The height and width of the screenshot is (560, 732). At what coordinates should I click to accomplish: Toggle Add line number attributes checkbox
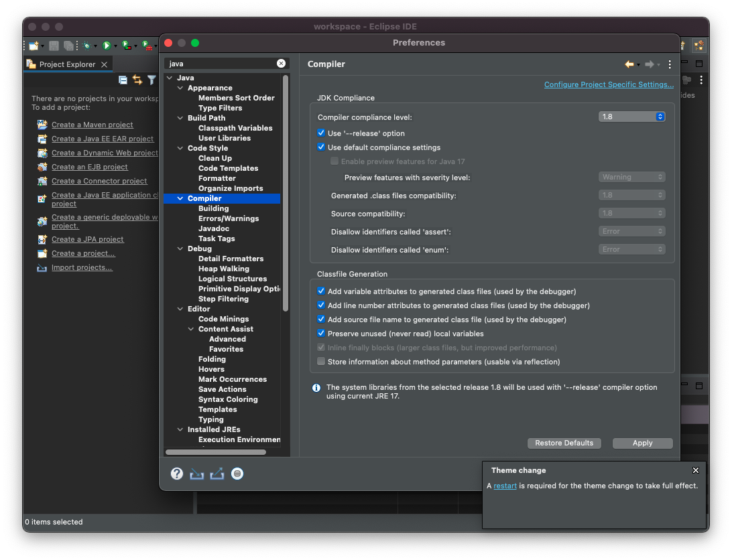[321, 305]
